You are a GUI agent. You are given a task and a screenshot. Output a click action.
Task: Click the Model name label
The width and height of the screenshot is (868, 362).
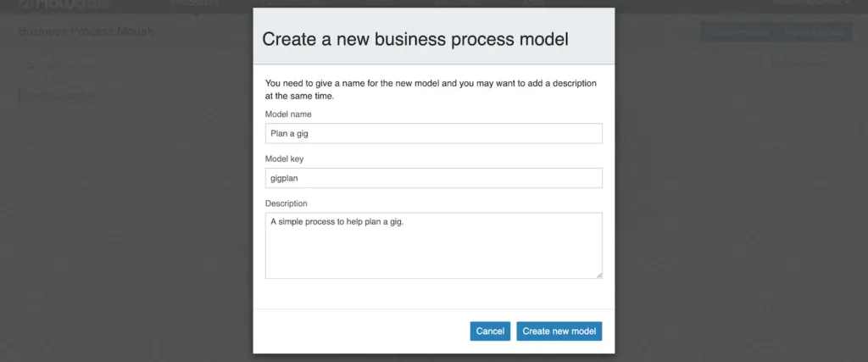288,114
